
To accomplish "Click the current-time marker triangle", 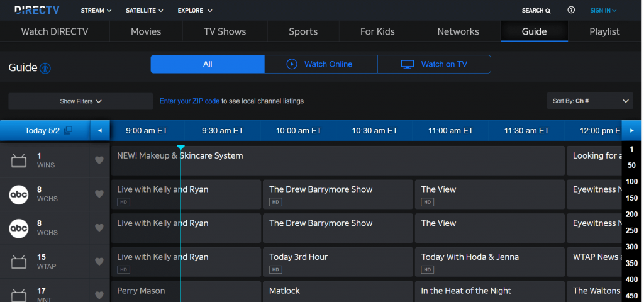I will click(180, 147).
